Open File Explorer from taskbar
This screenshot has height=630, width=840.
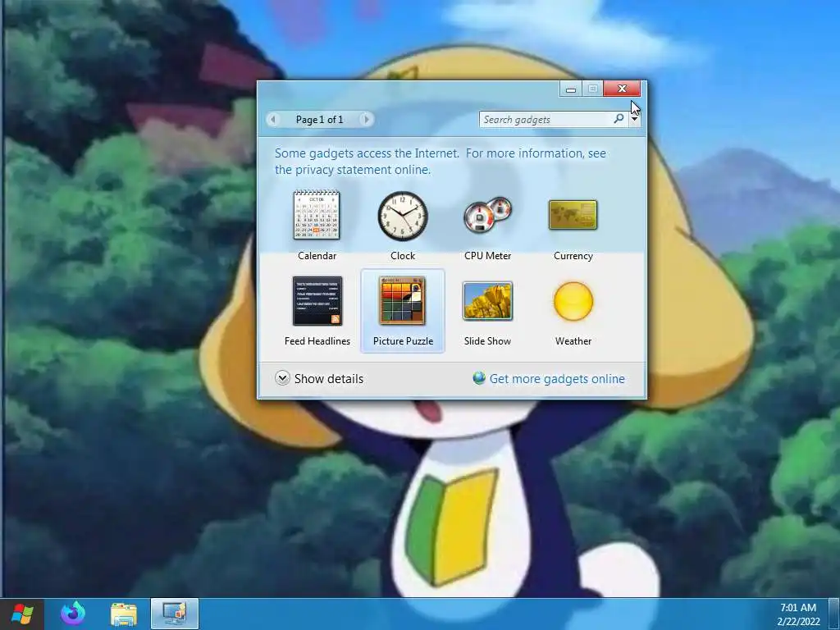(124, 614)
